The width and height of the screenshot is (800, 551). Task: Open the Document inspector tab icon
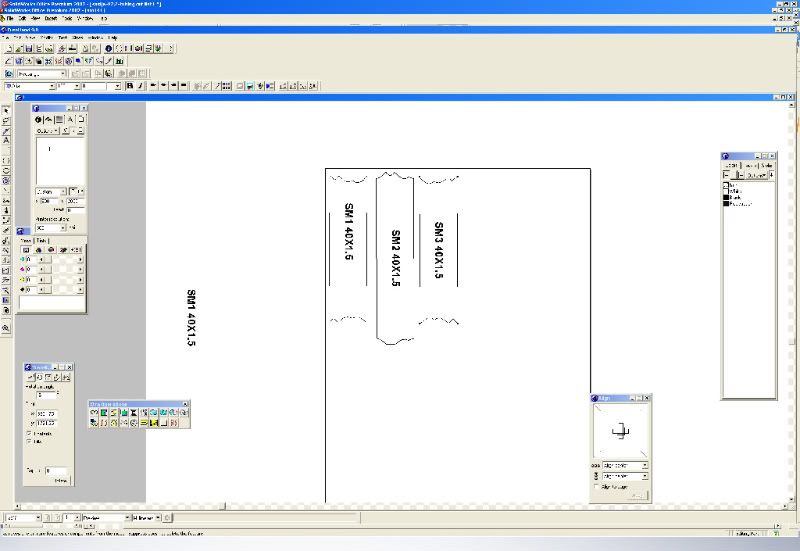(81, 119)
